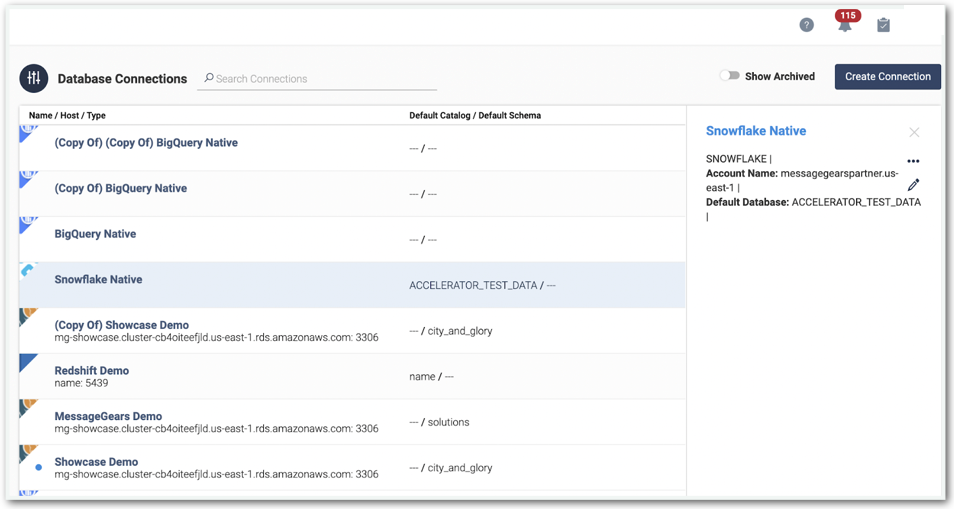Click the MessageGears Demo row icon
The height and width of the screenshot is (509, 954).
pos(28,407)
